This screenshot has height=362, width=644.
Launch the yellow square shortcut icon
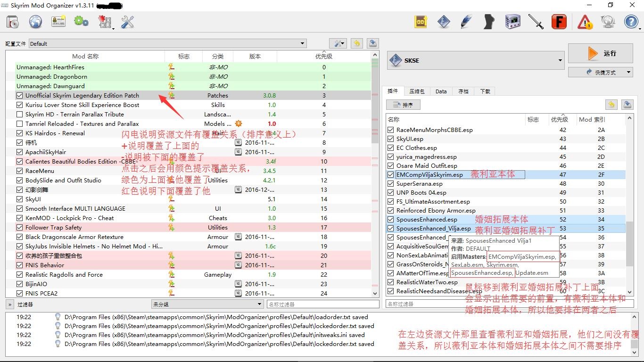[x=421, y=22]
